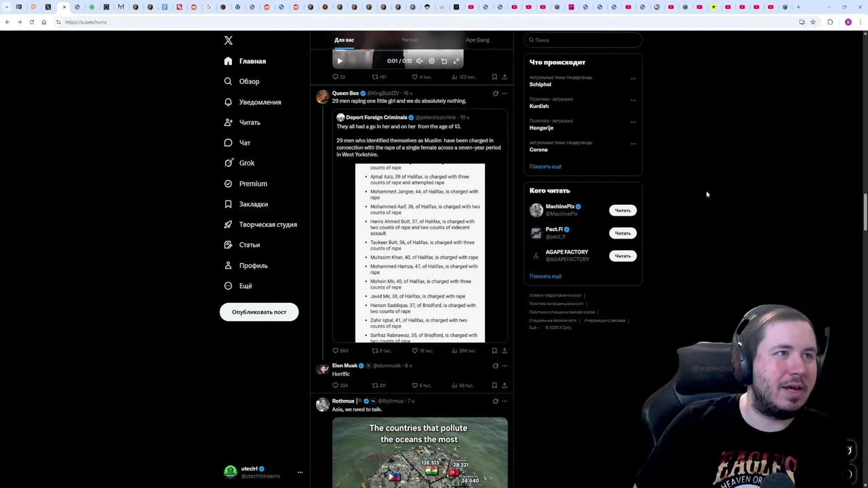Click the Premium sidebar icon

[x=228, y=183]
